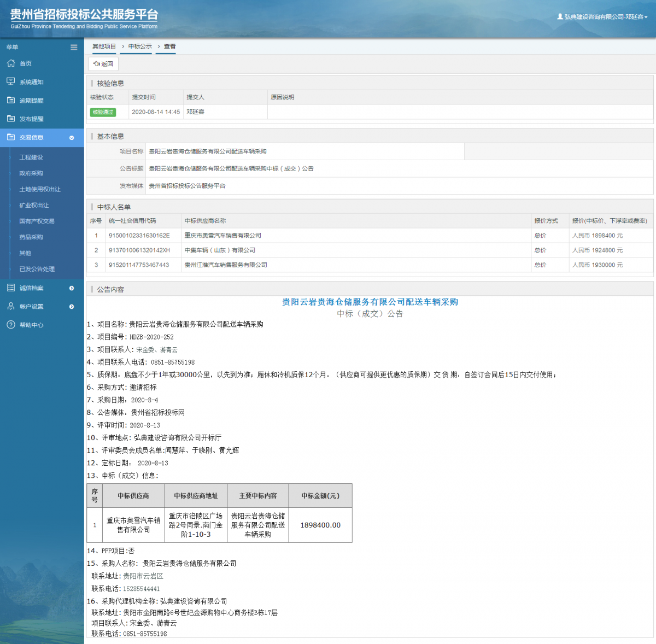Image resolution: width=656 pixels, height=644 pixels.
Task: Click the 帐户设置 person icon
Action: point(11,306)
